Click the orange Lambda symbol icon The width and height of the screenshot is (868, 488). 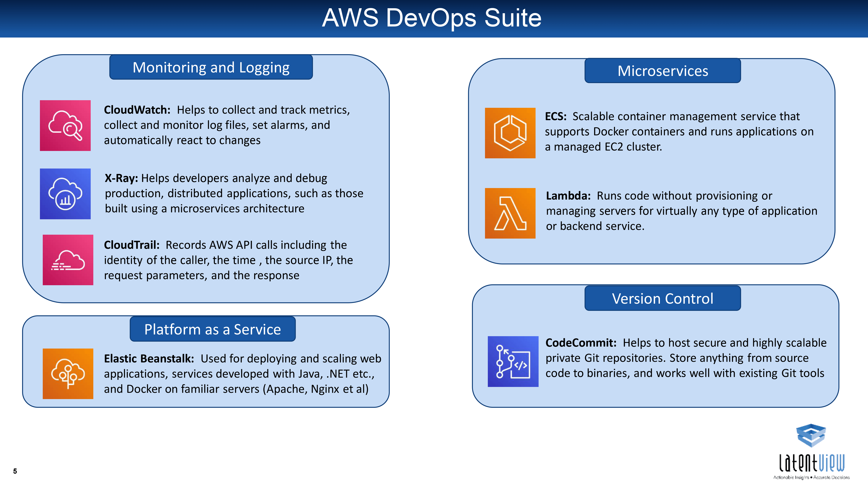[510, 213]
